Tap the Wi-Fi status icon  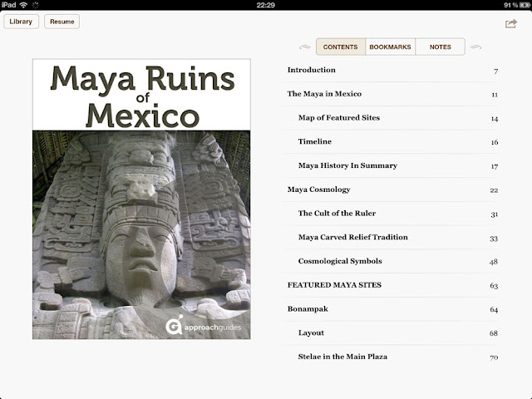click(23, 5)
